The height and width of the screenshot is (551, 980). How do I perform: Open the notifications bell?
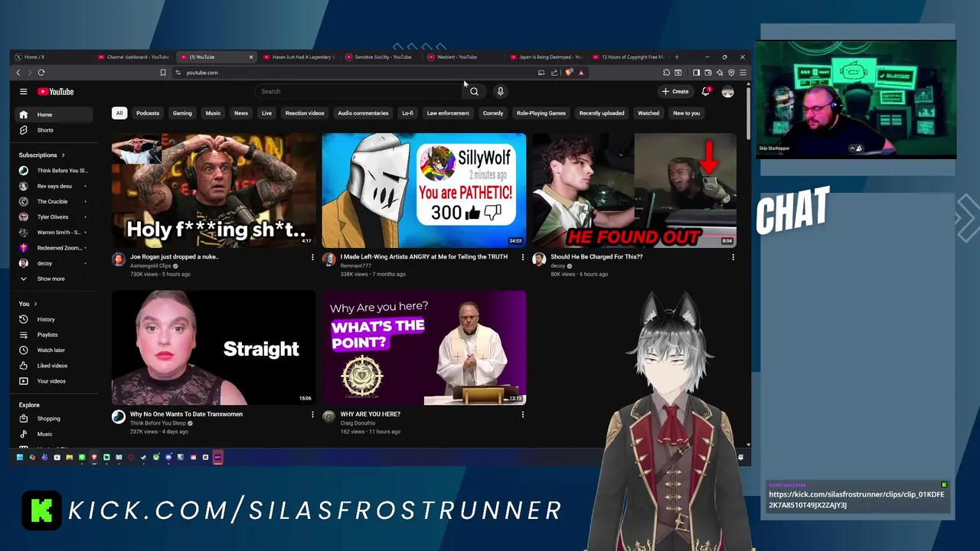(706, 91)
